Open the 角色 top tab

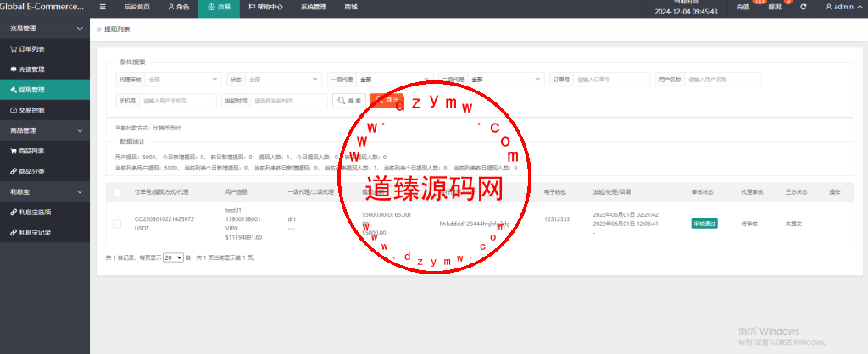178,7
